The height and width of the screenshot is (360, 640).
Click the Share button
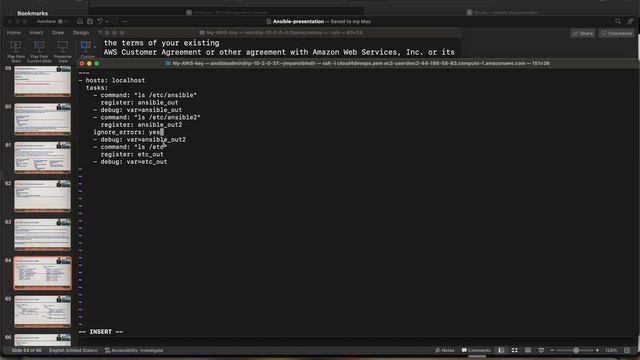(x=583, y=33)
